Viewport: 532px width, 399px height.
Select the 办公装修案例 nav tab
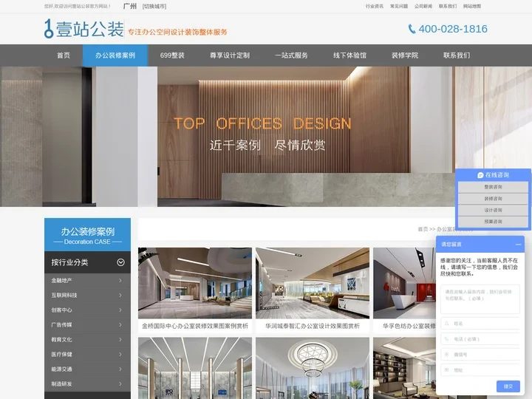[x=115, y=55]
